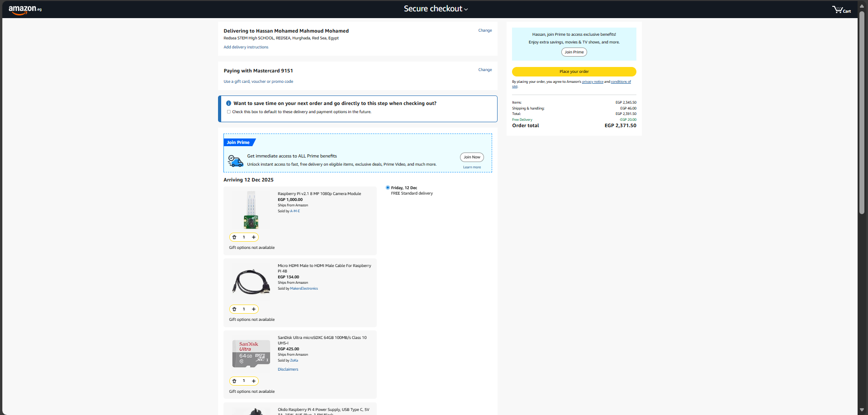868x415 pixels.
Task: Open Add delivery instructions link
Action: (246, 47)
